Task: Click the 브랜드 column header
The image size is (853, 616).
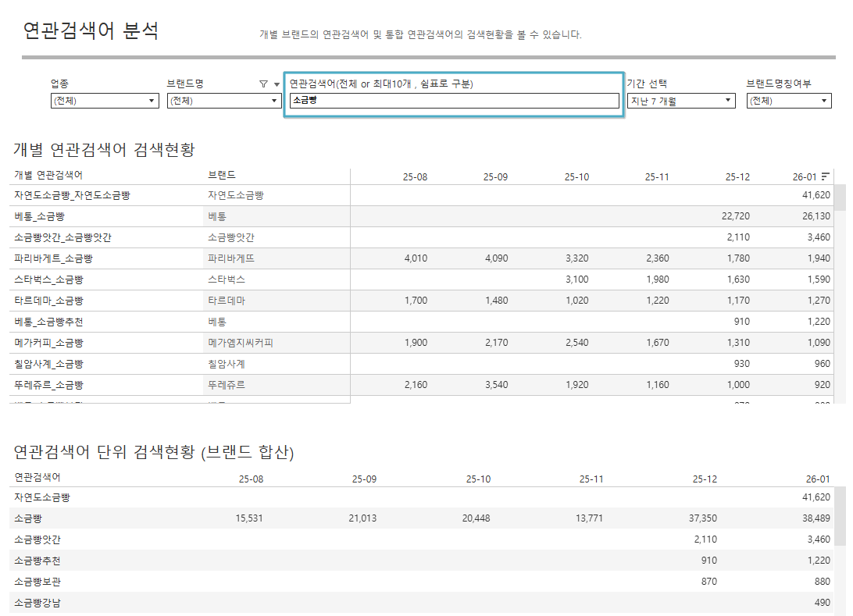Action: (222, 175)
